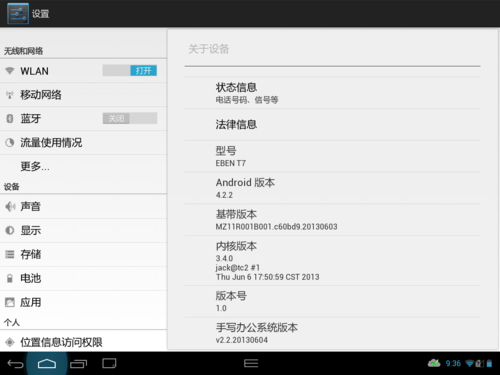Viewport: 500px width, 375px height.
Task: Tap the Back navigation button
Action: pyautogui.click(x=15, y=364)
